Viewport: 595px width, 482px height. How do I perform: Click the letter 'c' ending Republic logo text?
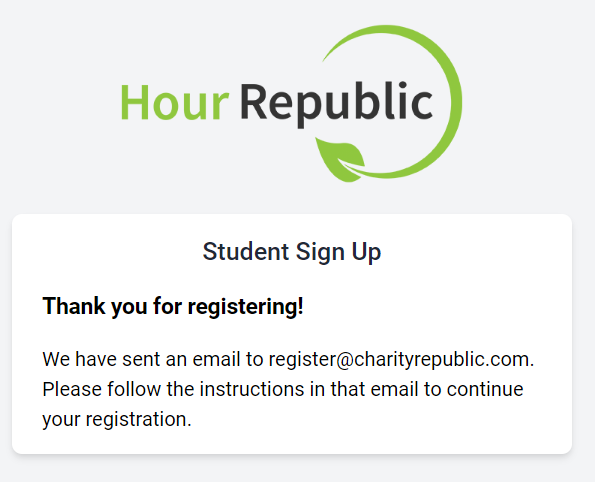point(422,105)
